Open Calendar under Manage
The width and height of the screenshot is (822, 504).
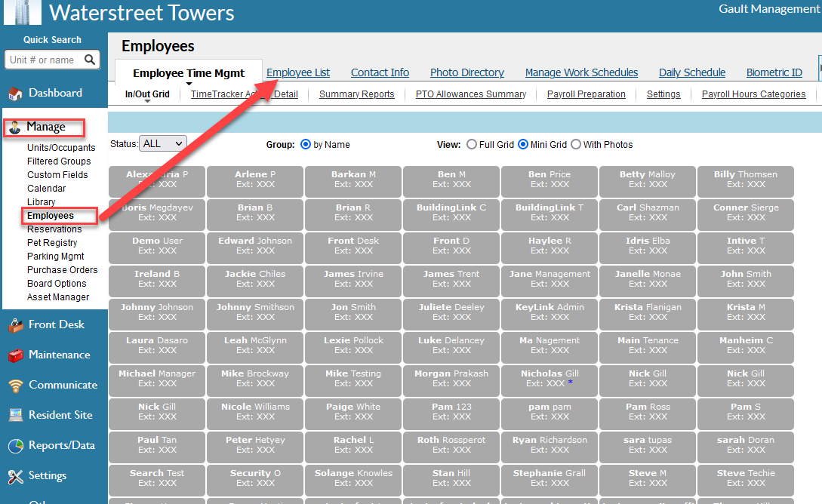tap(46, 189)
